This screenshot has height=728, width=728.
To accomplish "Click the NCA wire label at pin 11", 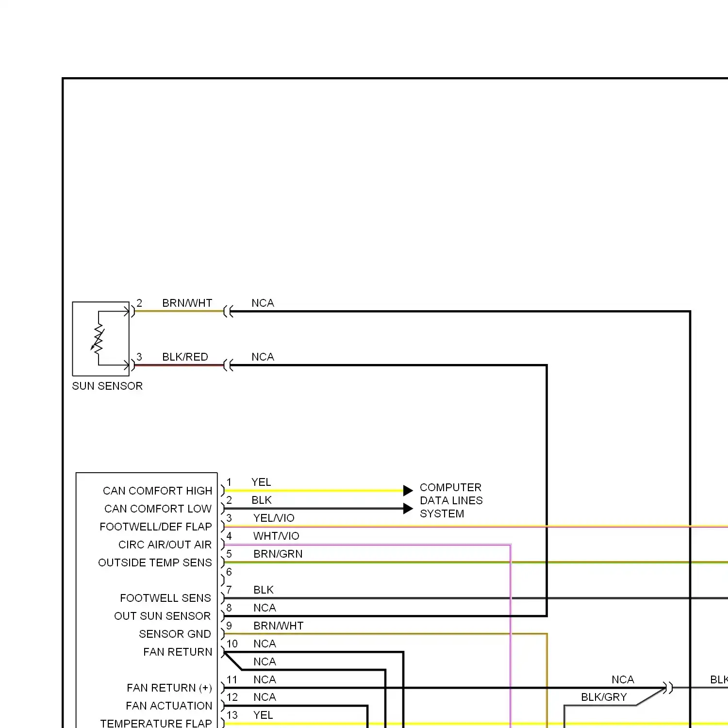I will tap(265, 679).
